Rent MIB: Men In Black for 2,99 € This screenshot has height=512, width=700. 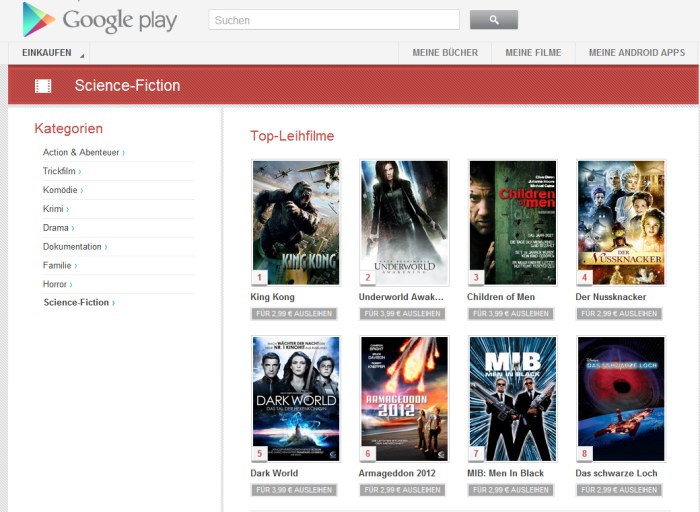click(x=511, y=490)
